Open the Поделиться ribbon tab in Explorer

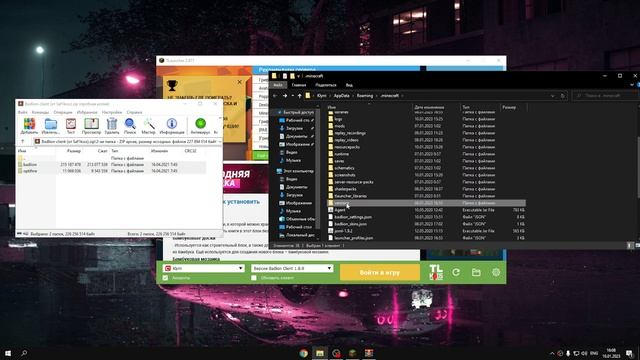325,85
